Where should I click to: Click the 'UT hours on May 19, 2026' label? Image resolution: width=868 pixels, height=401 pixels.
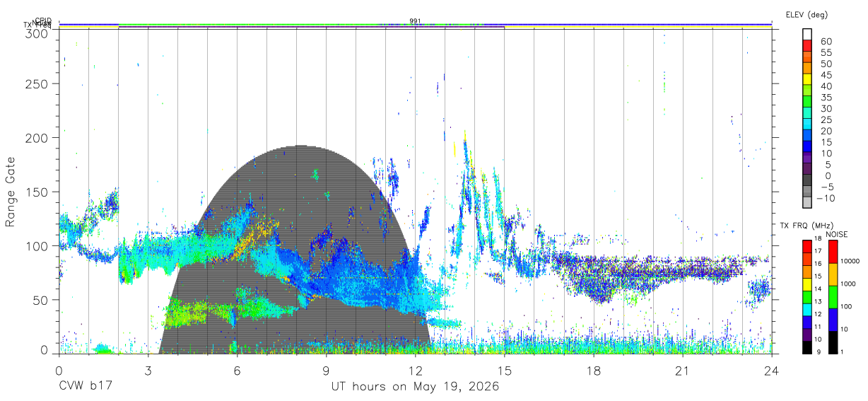pos(416,387)
